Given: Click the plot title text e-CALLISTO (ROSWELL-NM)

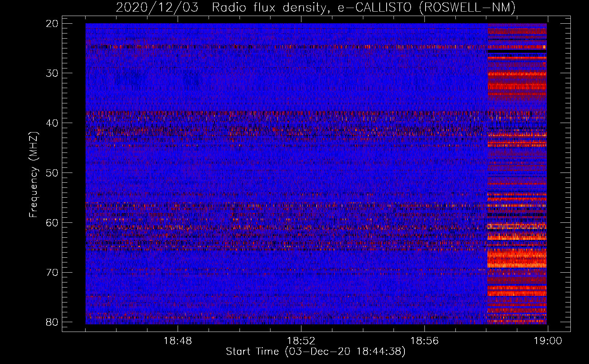Looking at the screenshot, I should (x=427, y=7).
